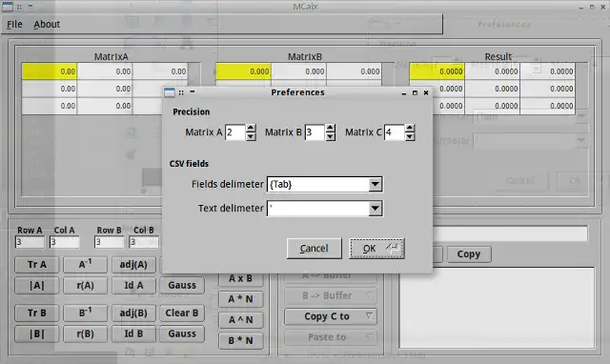Click the Col B input field

[144, 242]
